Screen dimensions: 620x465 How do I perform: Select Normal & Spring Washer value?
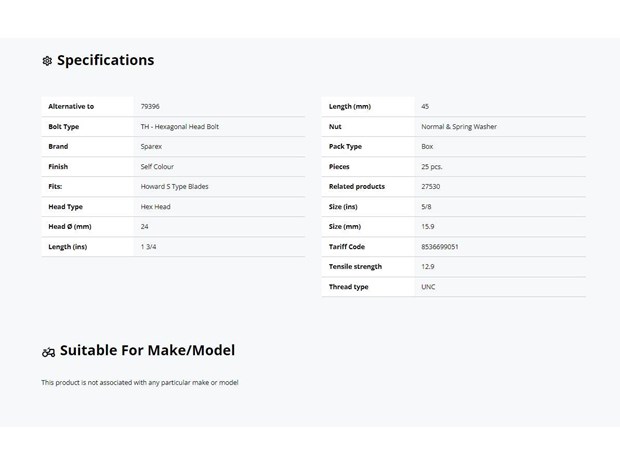(459, 127)
